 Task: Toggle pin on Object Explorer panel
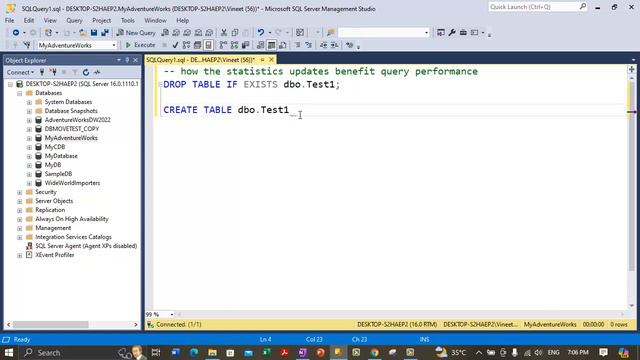[x=127, y=60]
